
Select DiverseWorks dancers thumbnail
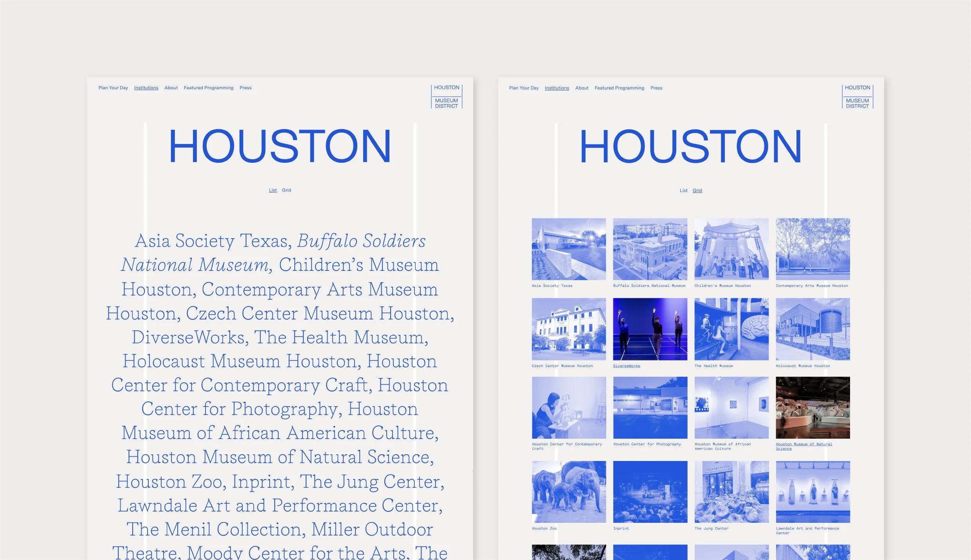(650, 329)
